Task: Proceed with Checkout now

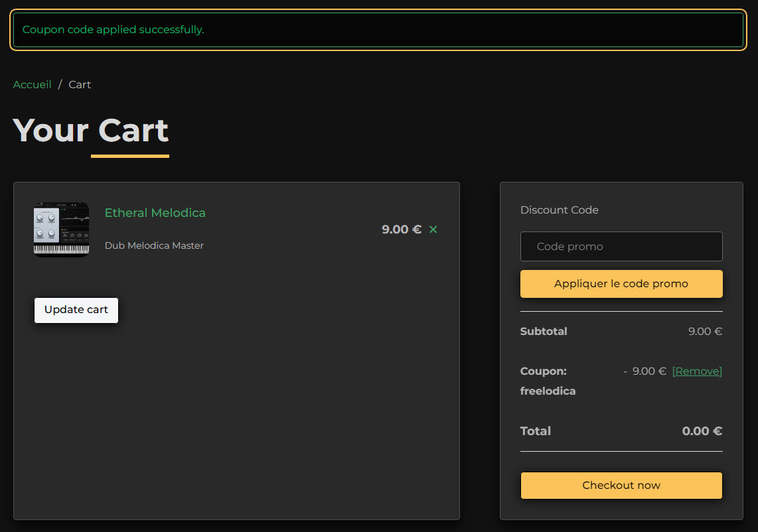Action: [x=621, y=486]
